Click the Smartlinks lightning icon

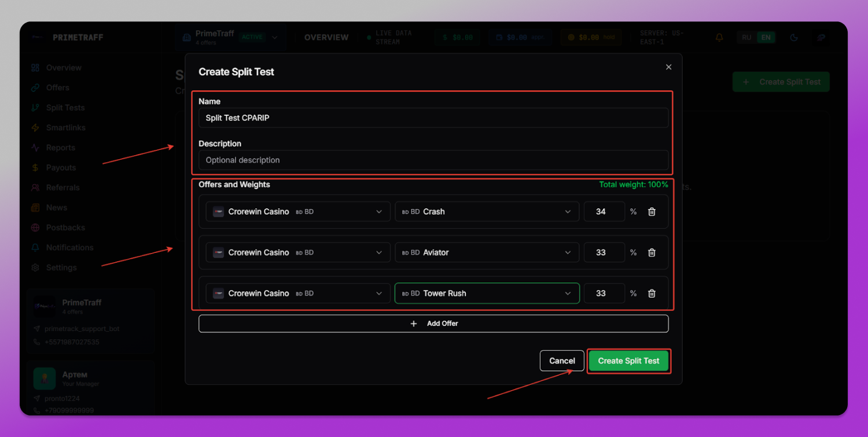(x=36, y=128)
